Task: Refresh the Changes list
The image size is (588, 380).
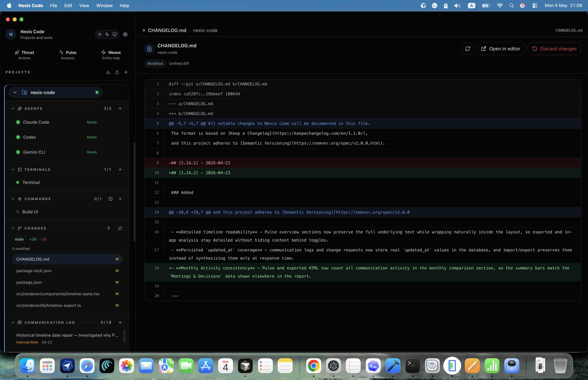Action: pyautogui.click(x=120, y=228)
